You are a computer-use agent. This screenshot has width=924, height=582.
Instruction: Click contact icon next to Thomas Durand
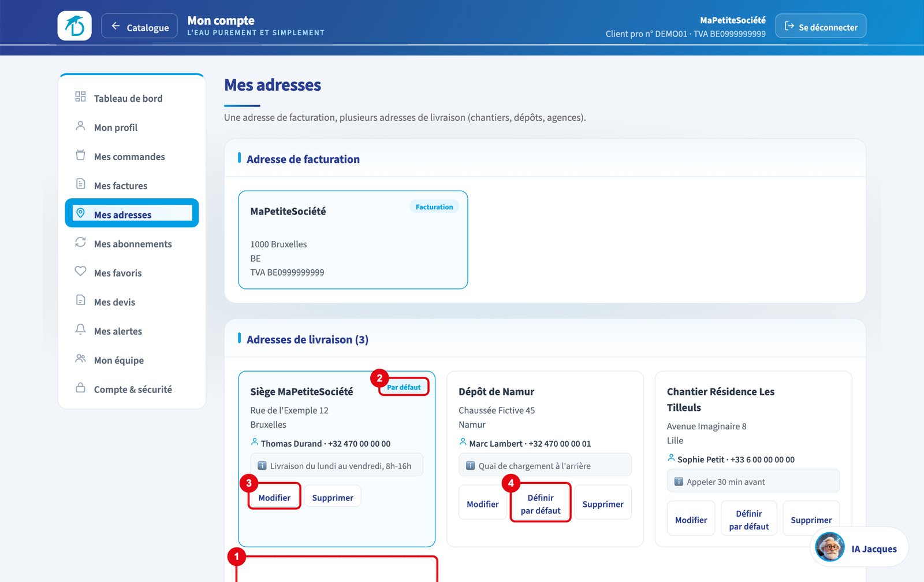tap(255, 442)
